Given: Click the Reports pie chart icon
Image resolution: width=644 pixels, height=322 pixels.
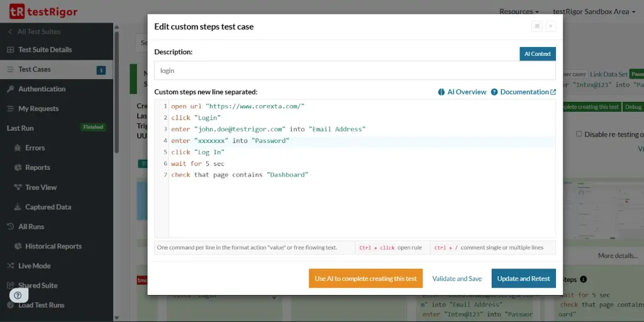Looking at the screenshot, I should click(18, 167).
